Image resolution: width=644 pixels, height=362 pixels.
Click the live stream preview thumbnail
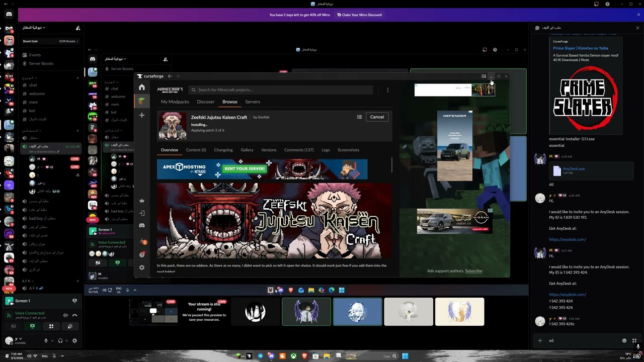coord(153,312)
